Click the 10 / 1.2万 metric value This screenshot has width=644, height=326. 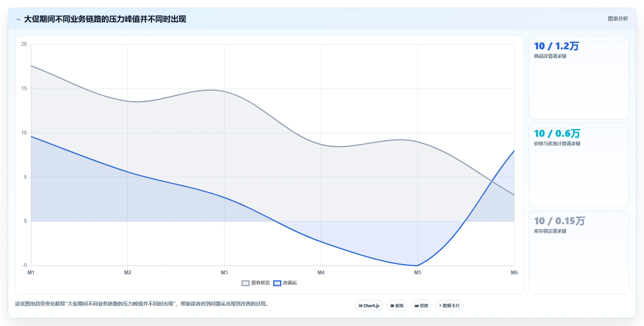[556, 46]
